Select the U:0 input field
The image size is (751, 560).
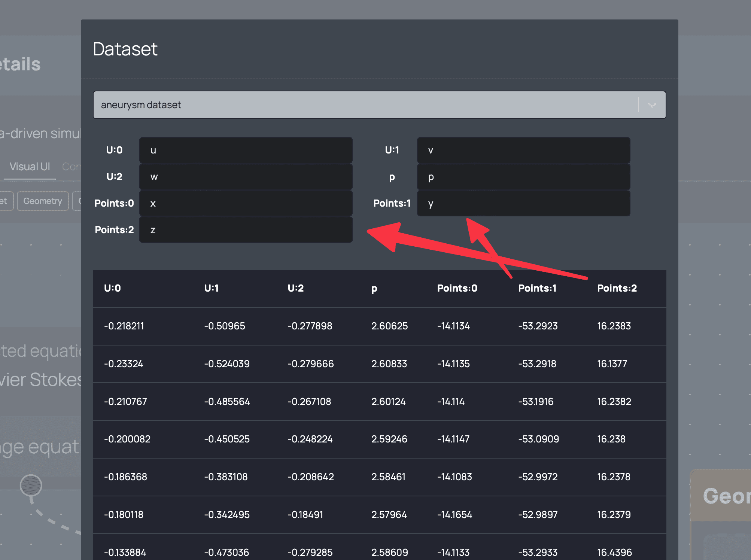tap(247, 149)
